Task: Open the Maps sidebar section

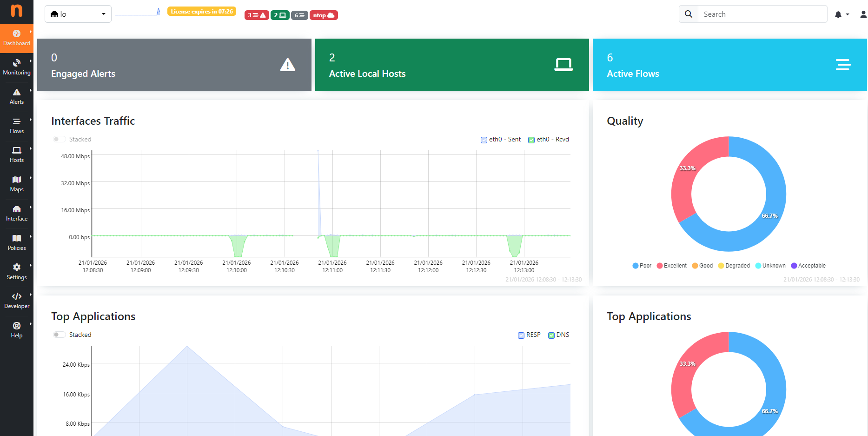Action: coord(17,184)
